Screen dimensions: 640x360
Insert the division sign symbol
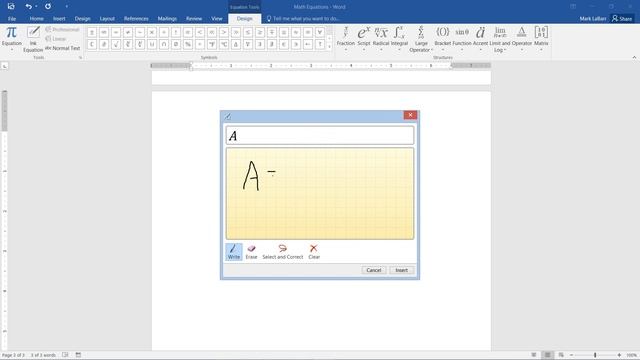tap(164, 32)
